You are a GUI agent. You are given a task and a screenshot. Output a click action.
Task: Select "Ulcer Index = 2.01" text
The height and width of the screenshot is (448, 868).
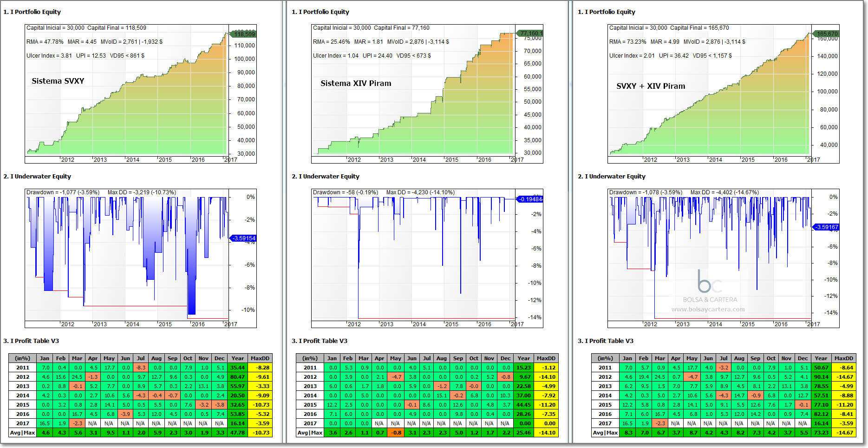point(632,56)
